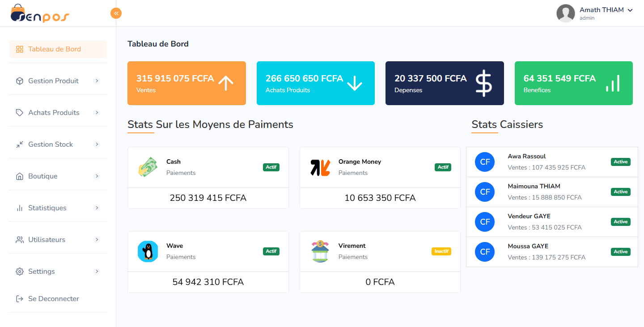Click the Active badge for Awa Rassoul

620,162
